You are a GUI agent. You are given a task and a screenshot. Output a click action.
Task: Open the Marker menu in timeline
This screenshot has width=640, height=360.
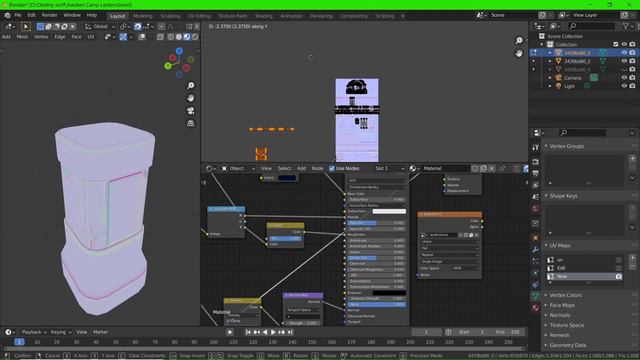click(x=100, y=332)
